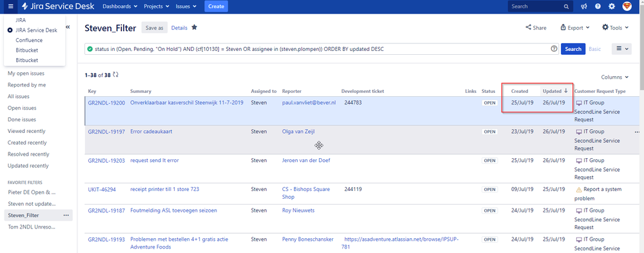Collapse the sidebar with double chevron
This screenshot has height=253, width=644.
click(x=68, y=27)
